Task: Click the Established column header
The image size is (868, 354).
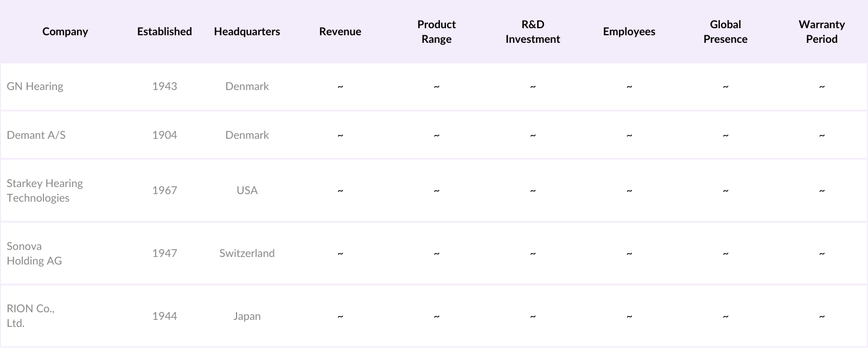Action: pos(164,31)
